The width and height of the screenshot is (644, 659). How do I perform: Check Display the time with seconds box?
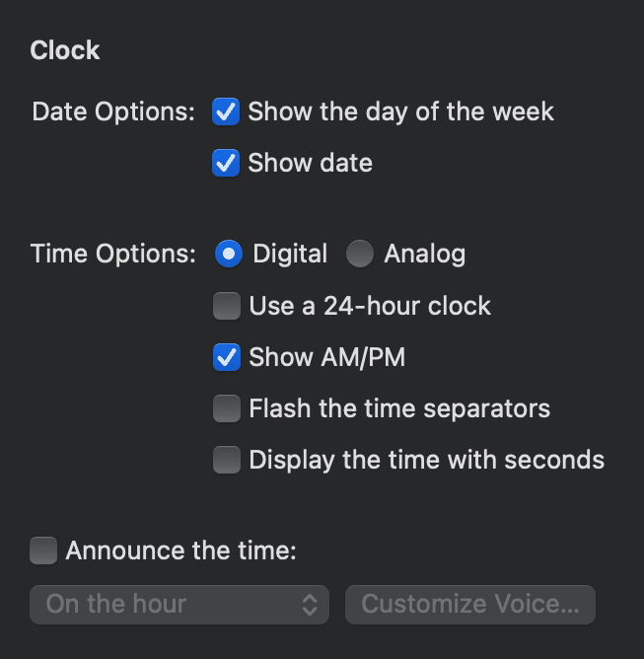pyautogui.click(x=227, y=460)
